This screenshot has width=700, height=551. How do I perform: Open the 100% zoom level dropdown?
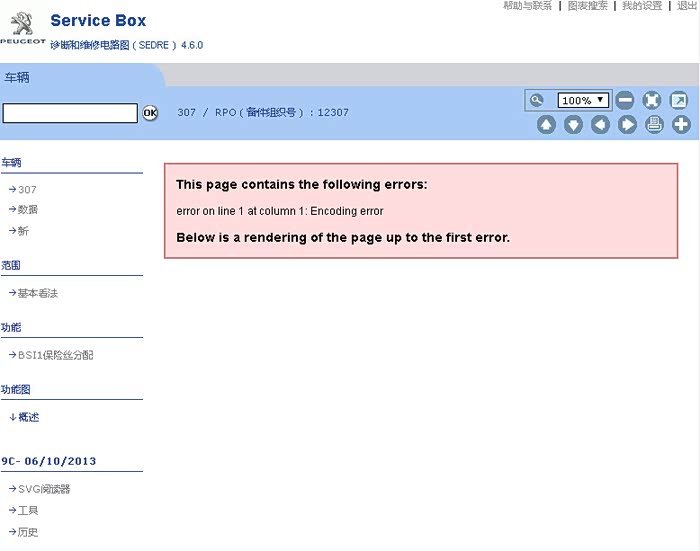[583, 100]
